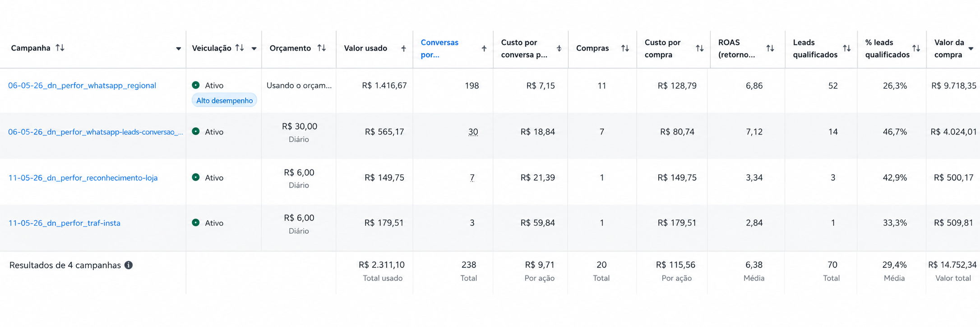This screenshot has height=327, width=980.
Task: Sort by Conversas por arrow icon
Action: 484,48
